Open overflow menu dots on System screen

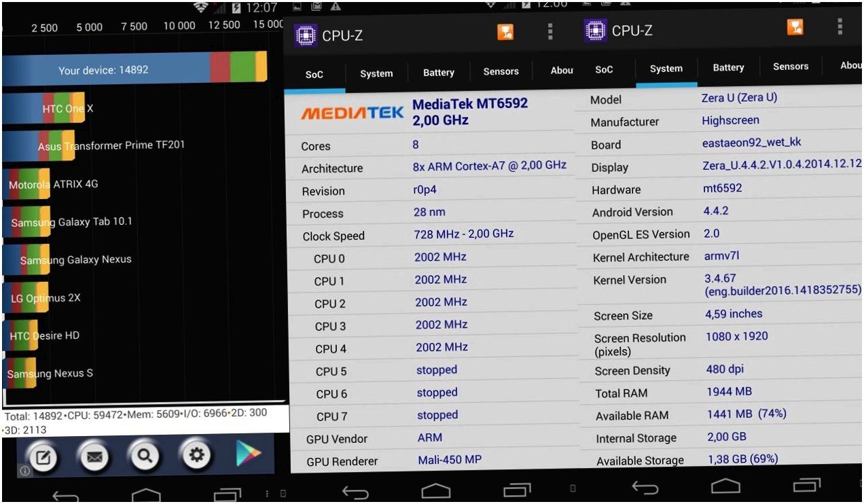[840, 26]
